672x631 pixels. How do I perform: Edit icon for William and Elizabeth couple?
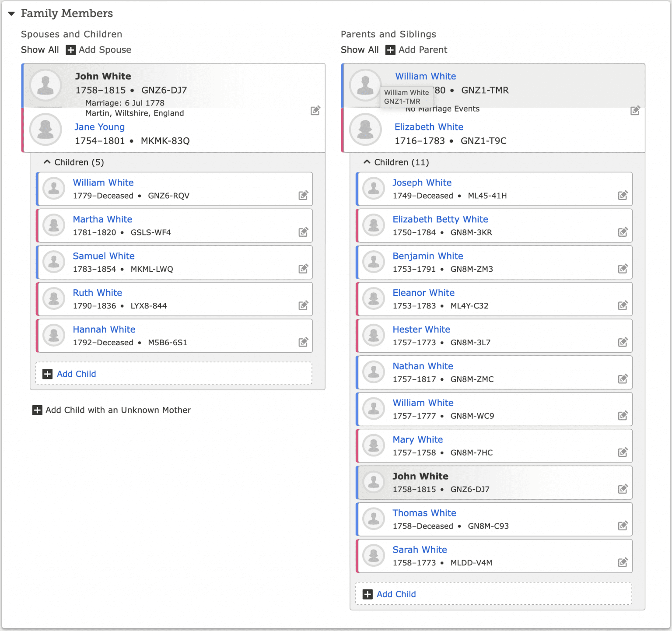pos(635,110)
